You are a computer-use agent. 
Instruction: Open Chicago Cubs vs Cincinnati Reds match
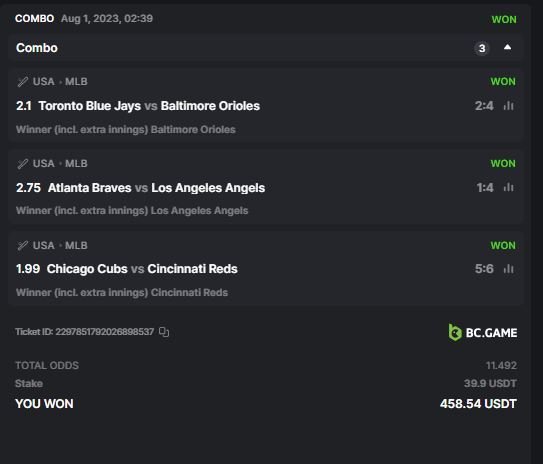[142, 269]
